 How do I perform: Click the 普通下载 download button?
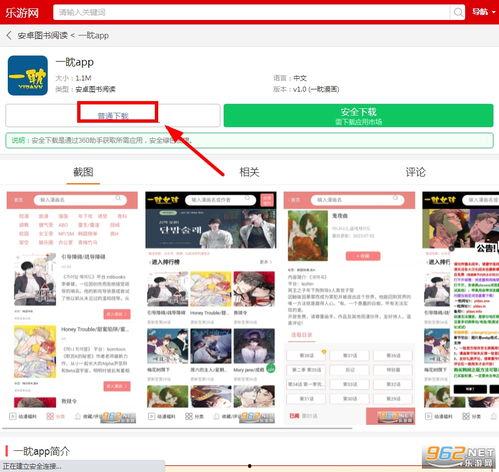tap(113, 115)
